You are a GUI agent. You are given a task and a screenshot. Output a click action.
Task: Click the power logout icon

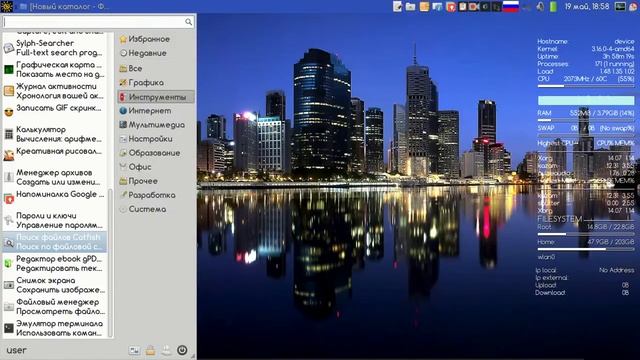pos(182,350)
